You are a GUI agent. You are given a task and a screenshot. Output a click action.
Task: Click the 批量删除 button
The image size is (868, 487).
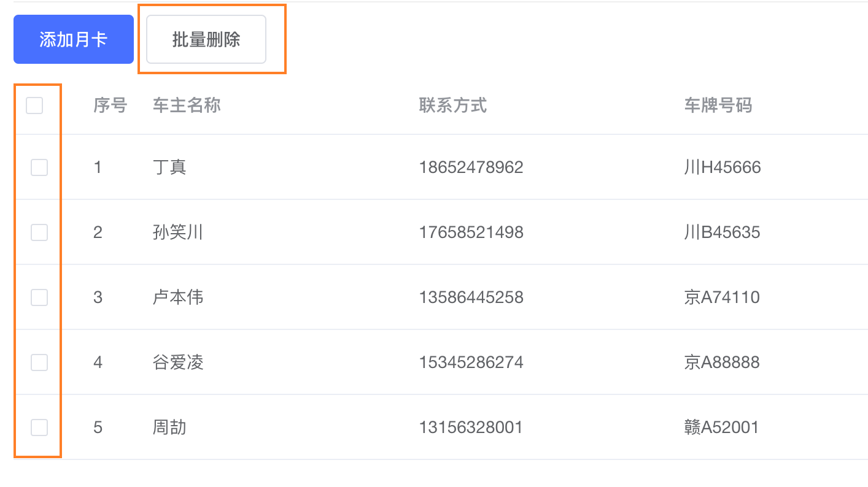(x=206, y=39)
